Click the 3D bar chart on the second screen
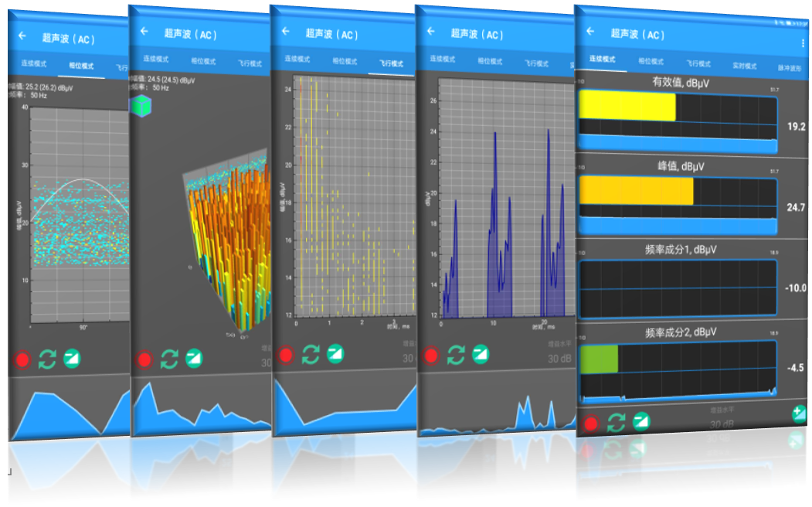Screen dimensions: 812x507 click(232, 247)
